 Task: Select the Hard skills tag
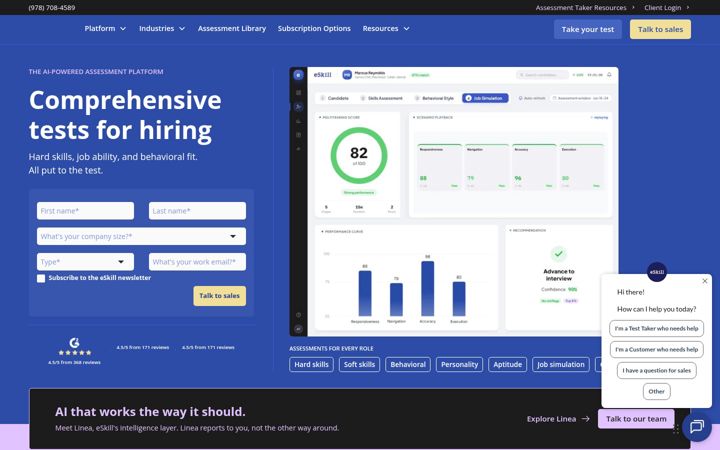pos(311,365)
